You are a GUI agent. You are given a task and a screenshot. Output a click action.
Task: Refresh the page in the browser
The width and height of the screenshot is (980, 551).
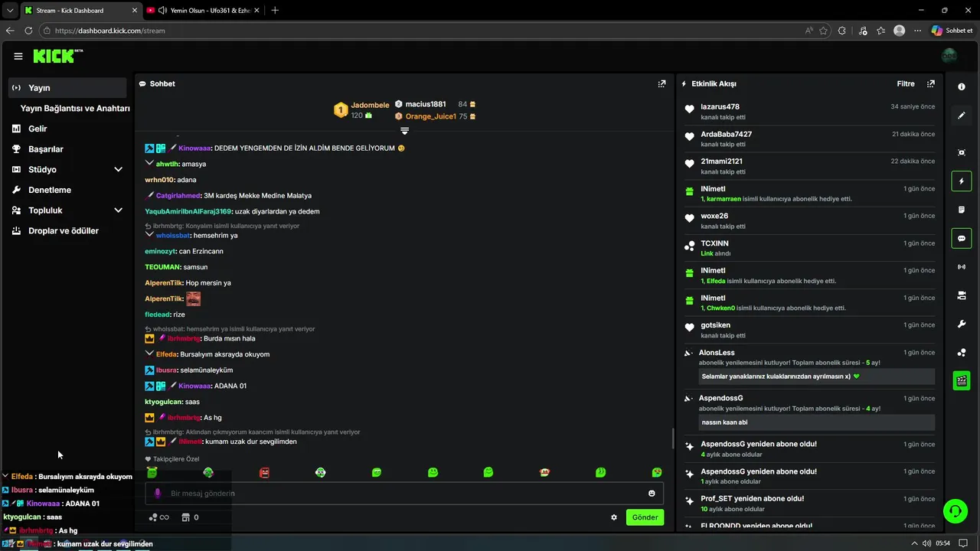[28, 31]
